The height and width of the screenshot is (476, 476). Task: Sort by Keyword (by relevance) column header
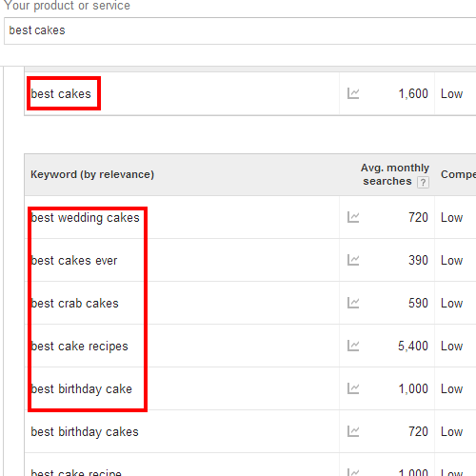[x=92, y=174]
